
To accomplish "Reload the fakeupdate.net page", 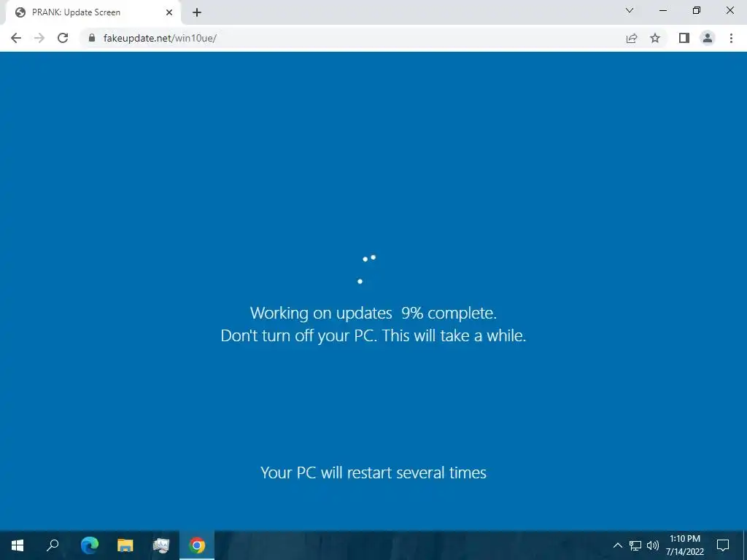I will pos(63,38).
